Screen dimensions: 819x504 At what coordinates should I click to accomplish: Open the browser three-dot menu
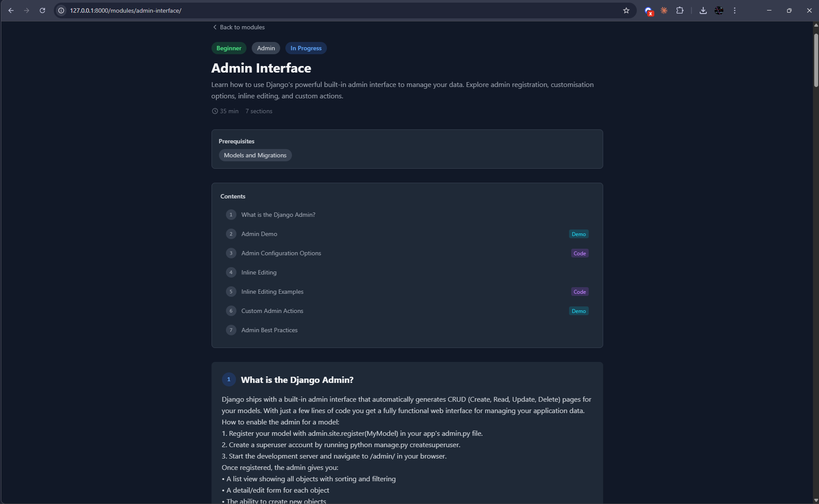(735, 10)
